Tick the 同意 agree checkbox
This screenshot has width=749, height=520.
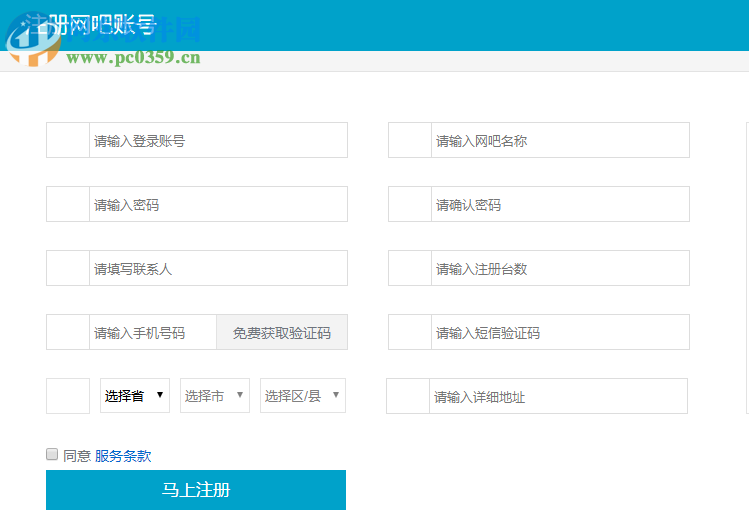coord(52,454)
